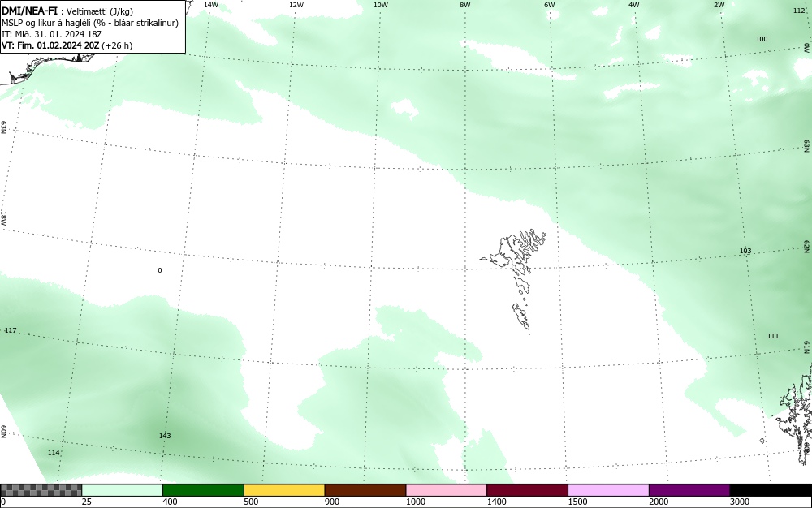This screenshot has height=508, width=812.
Task: Click the 143 value on the map
Action: [165, 436]
